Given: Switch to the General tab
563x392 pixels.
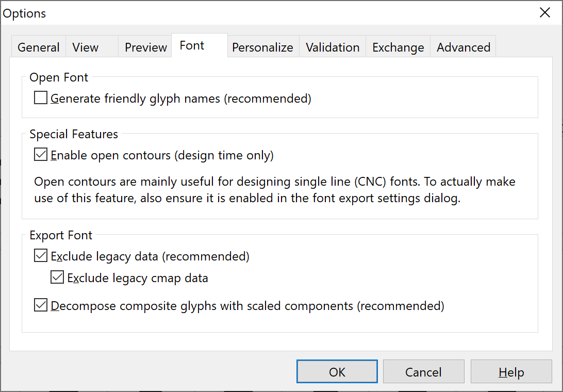Looking at the screenshot, I should [x=39, y=47].
